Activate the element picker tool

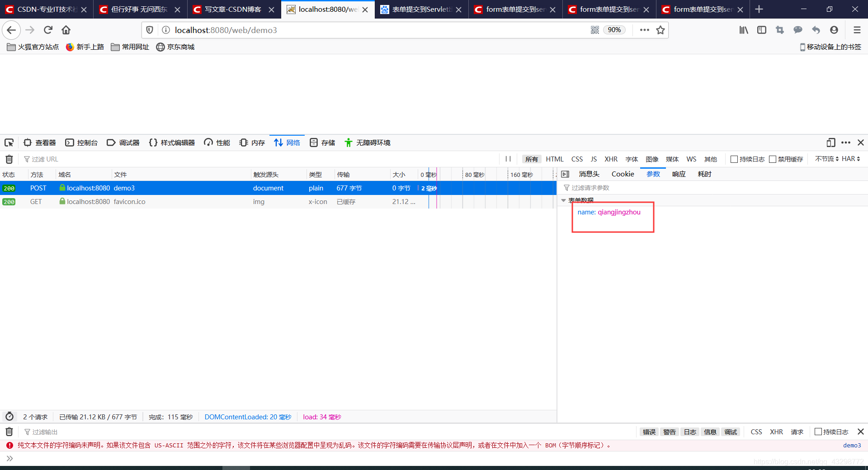point(9,143)
